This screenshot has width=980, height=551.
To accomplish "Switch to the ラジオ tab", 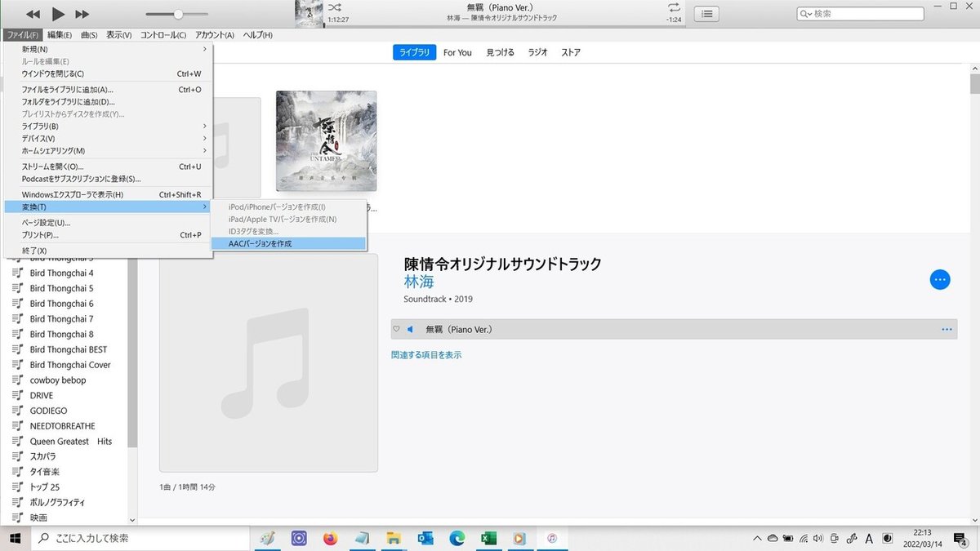I will click(x=537, y=52).
